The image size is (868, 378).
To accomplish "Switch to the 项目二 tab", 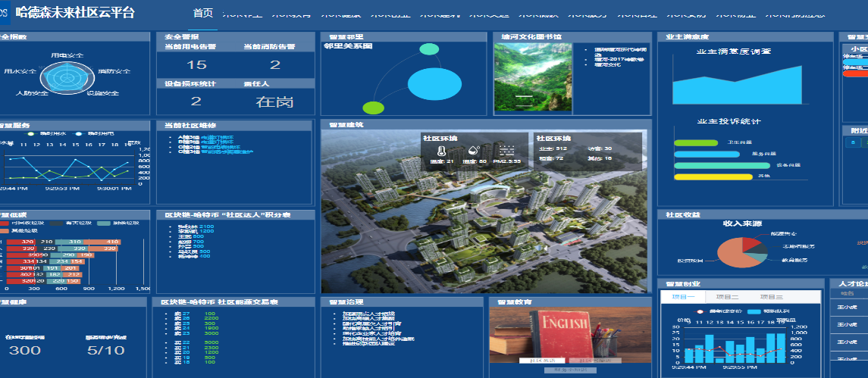I will [x=727, y=297].
